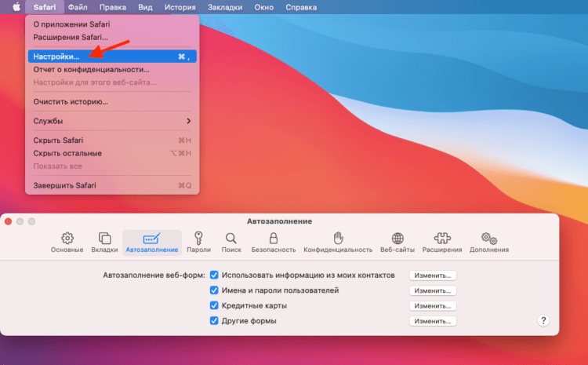
Task: Open the Конфиденциальность hand tab
Action: point(338,243)
